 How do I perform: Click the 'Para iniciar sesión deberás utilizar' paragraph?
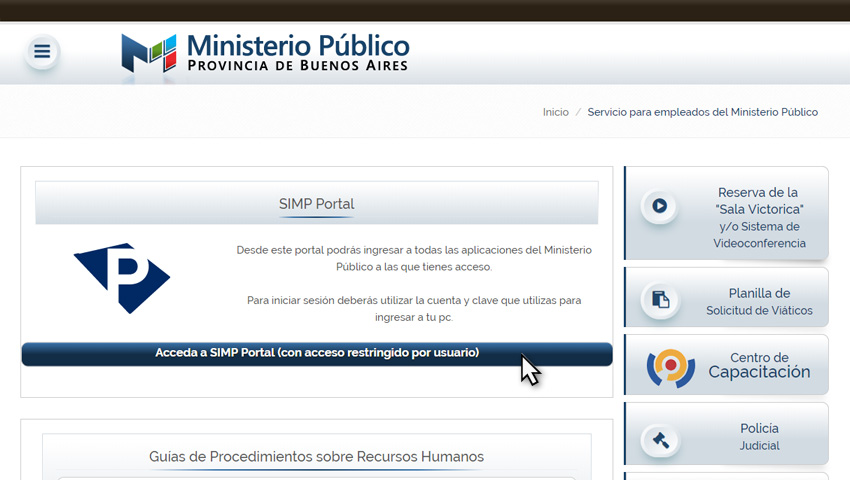[414, 309]
